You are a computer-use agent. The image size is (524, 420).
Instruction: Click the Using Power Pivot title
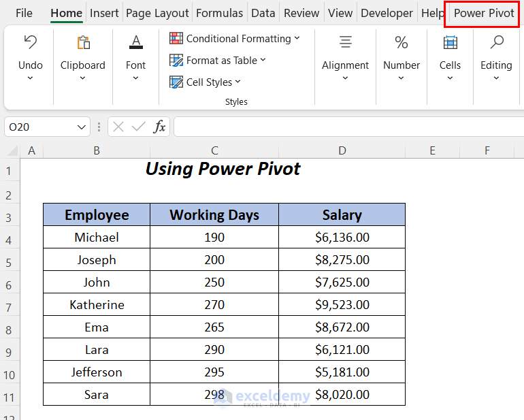tap(223, 169)
